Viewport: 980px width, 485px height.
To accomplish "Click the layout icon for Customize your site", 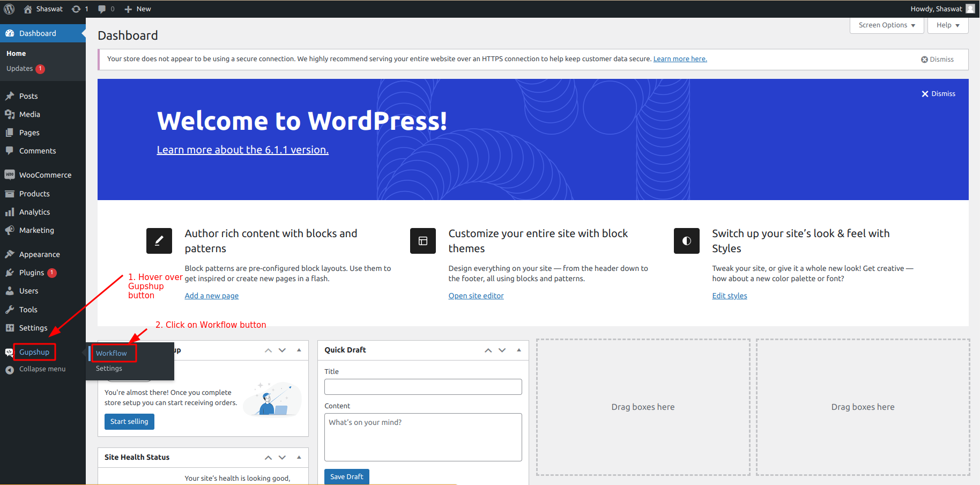I will (x=423, y=241).
